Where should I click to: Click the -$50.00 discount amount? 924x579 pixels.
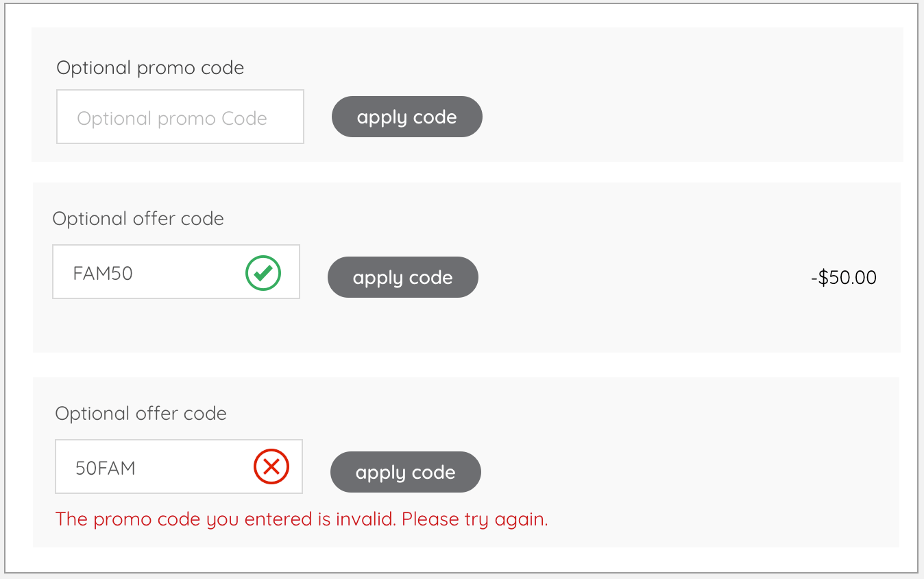point(844,277)
